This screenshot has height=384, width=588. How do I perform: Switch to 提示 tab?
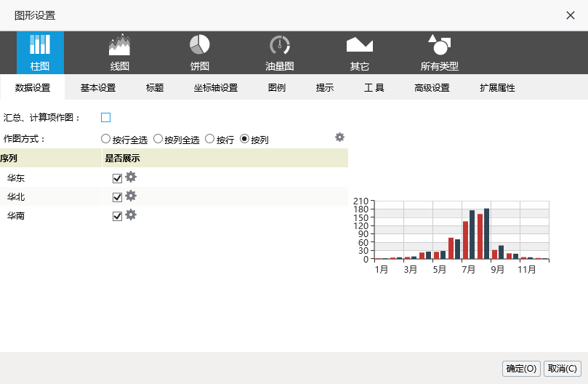pos(325,87)
